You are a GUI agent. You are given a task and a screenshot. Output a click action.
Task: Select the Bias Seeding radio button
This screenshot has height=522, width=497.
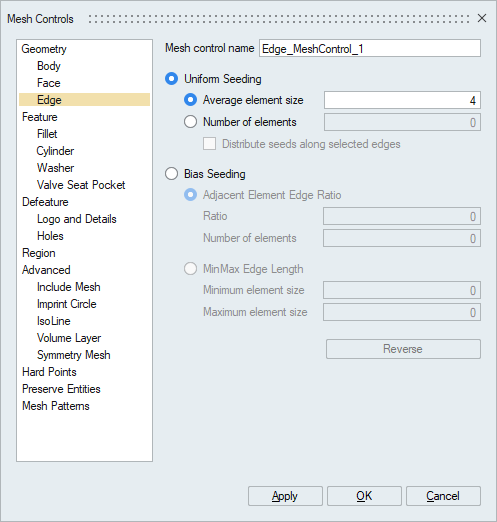(171, 174)
